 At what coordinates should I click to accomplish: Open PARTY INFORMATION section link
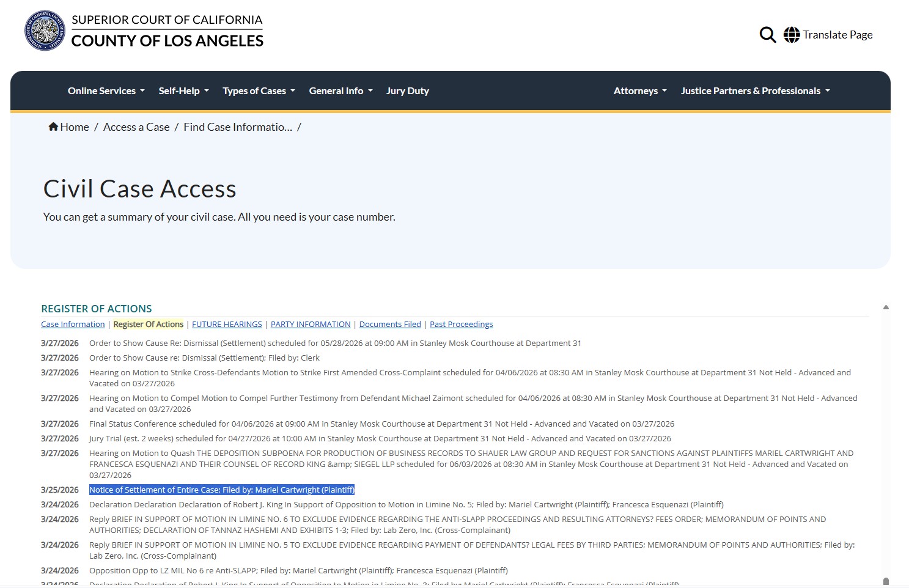point(311,325)
